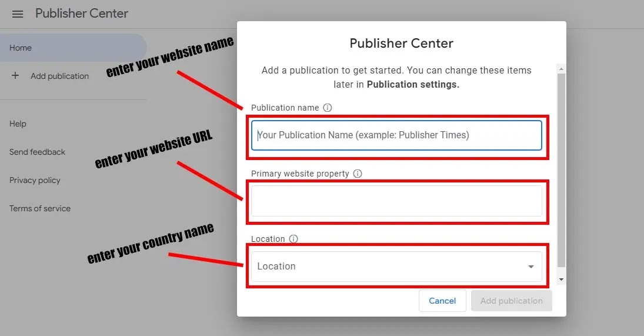Click the dialog scrollbar down arrow
This screenshot has width=644, height=336.
click(x=561, y=280)
